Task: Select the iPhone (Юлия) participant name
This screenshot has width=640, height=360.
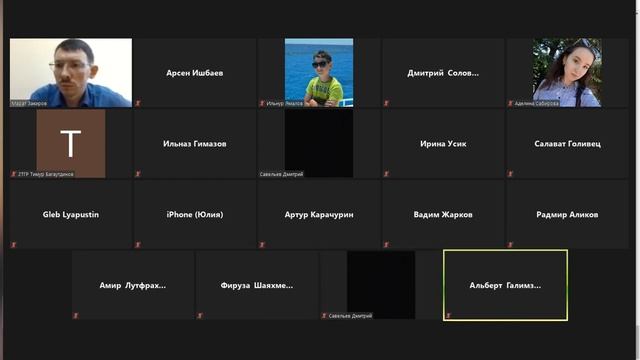Action: point(195,215)
